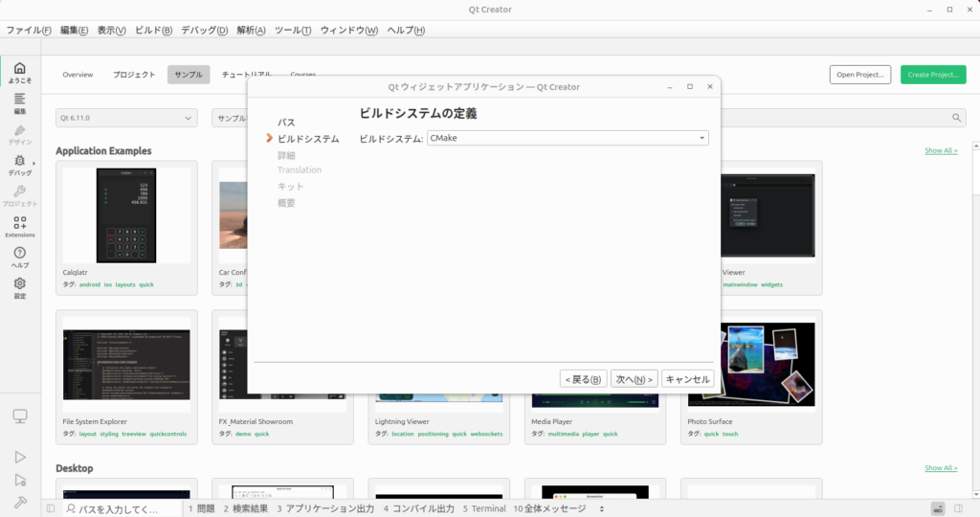Click the 次へ(N) button

point(635,379)
